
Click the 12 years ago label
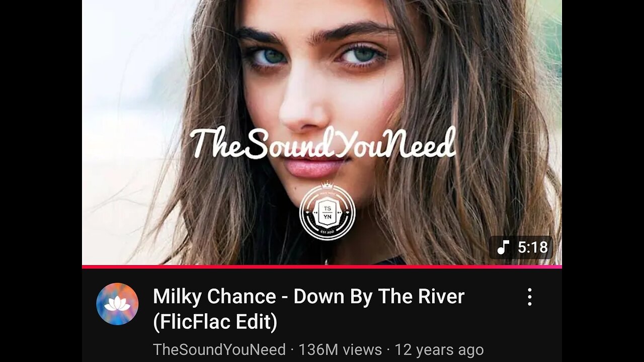click(439, 349)
